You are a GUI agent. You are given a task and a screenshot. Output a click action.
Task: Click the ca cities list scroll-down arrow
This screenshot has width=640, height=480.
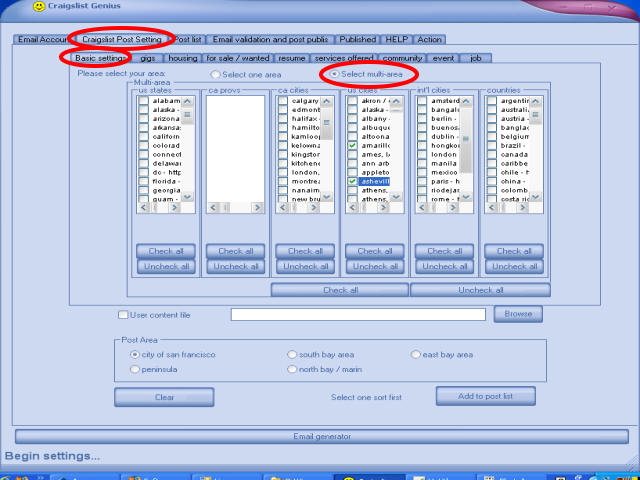point(327,197)
